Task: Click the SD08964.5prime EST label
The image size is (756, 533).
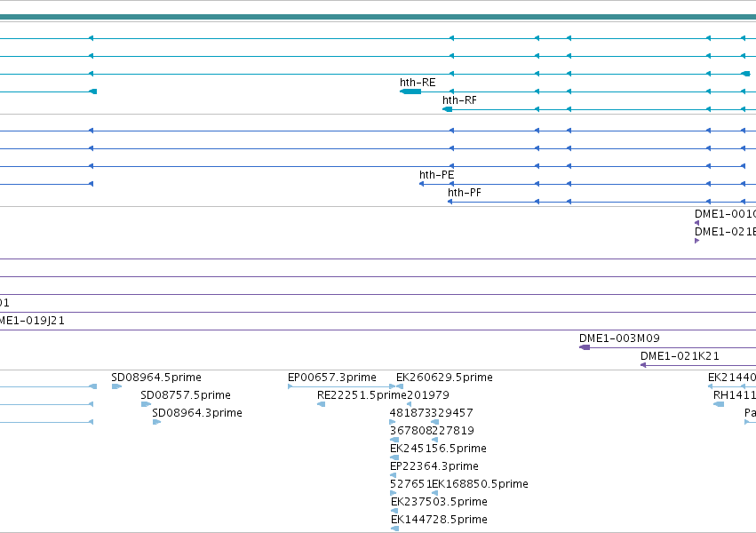Action: click(x=156, y=378)
